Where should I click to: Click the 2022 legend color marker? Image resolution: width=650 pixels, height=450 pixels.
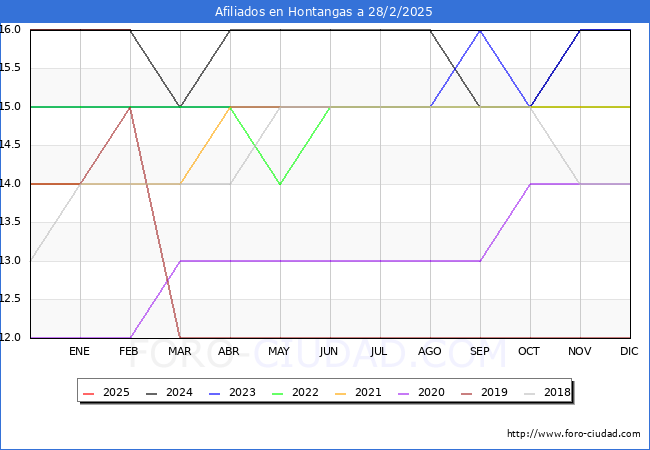(x=277, y=393)
